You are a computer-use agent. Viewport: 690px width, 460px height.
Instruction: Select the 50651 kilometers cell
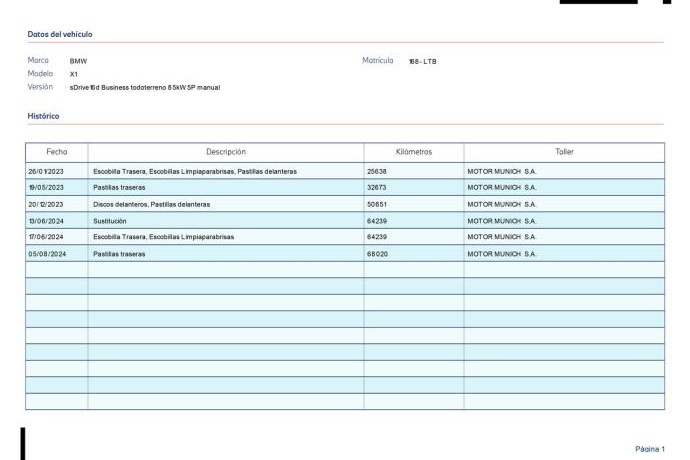click(x=382, y=204)
